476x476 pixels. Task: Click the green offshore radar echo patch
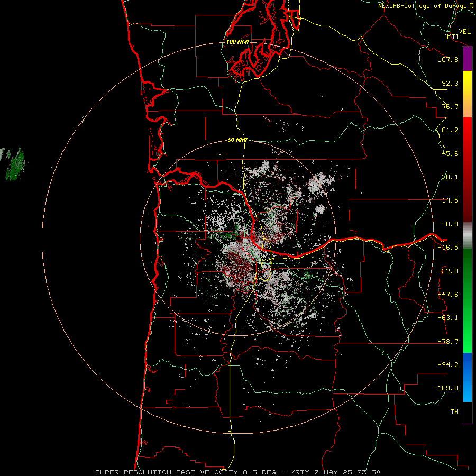click(15, 166)
